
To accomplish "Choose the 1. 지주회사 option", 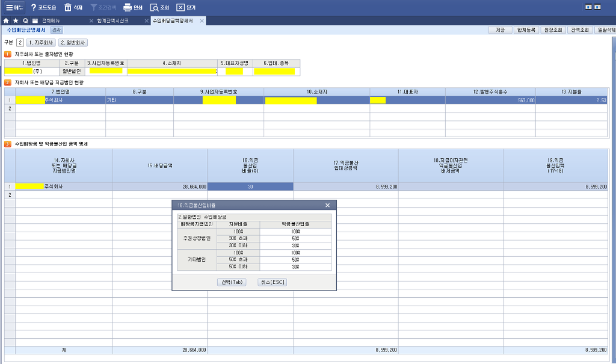I will tap(41, 43).
